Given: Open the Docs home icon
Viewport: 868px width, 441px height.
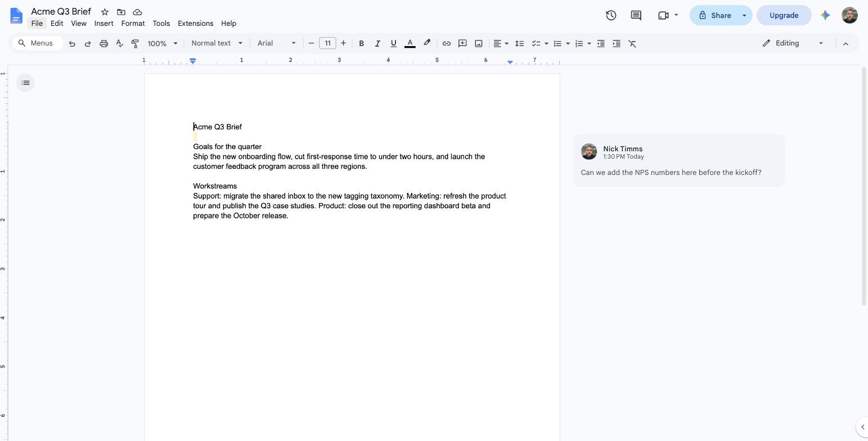Looking at the screenshot, I should pyautogui.click(x=16, y=16).
